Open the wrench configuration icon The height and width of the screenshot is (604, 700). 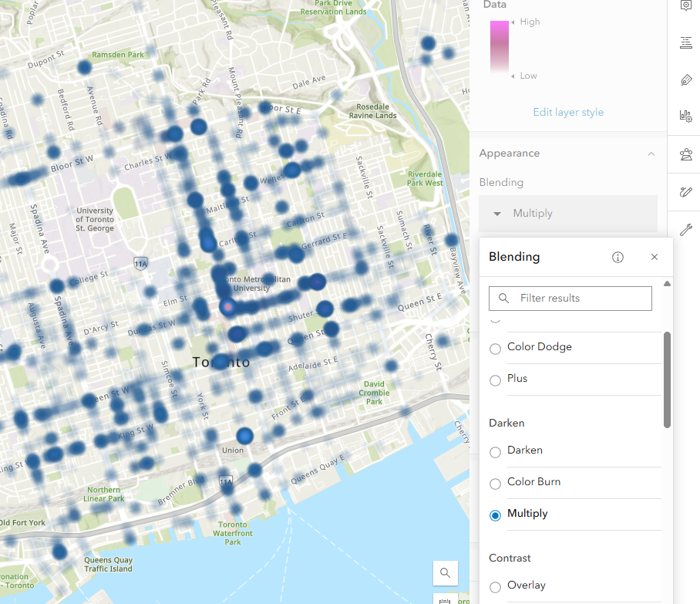pos(685,229)
